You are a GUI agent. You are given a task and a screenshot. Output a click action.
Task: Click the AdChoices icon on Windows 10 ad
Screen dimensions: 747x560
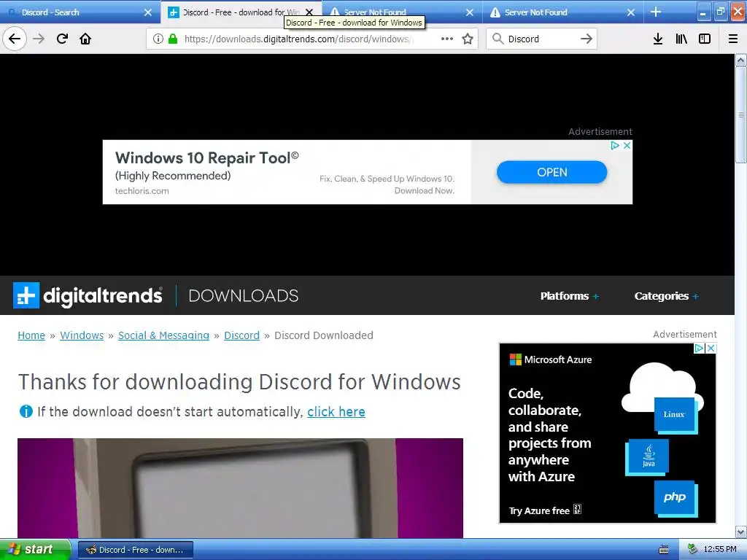pyautogui.click(x=615, y=145)
